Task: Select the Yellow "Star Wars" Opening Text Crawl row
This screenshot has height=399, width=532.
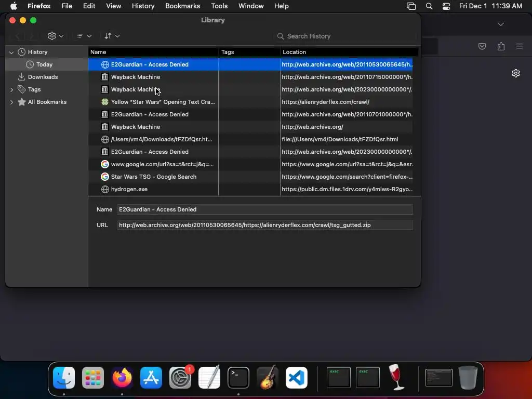Action: 251,102
